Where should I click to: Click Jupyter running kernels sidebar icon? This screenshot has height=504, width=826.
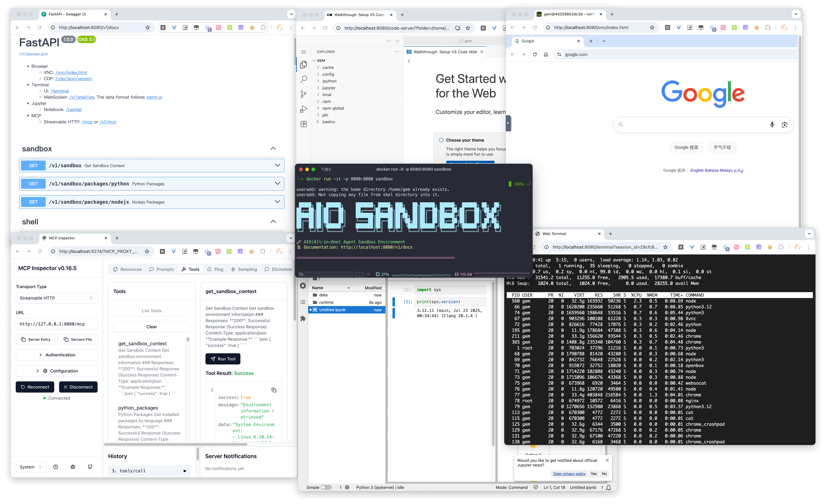[303, 286]
